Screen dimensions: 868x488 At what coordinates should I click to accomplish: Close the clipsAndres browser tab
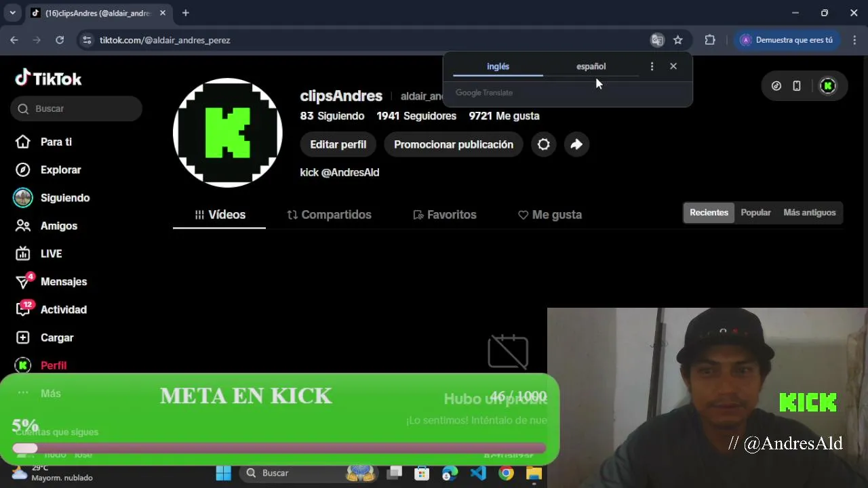[x=163, y=13]
